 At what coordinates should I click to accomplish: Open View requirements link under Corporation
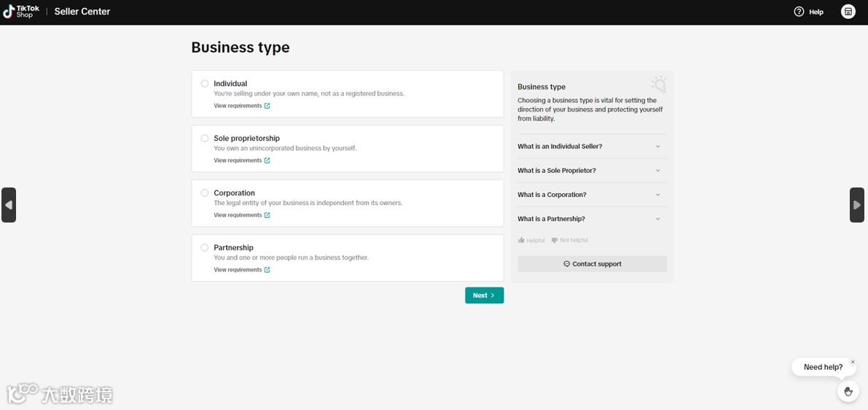241,215
